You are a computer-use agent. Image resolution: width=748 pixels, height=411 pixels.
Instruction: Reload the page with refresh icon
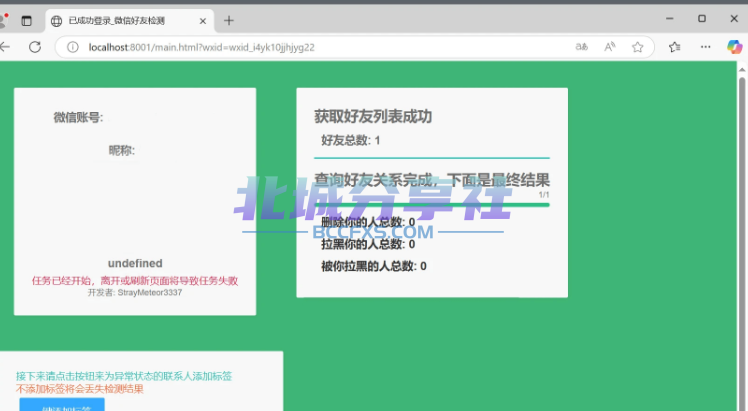(35, 47)
